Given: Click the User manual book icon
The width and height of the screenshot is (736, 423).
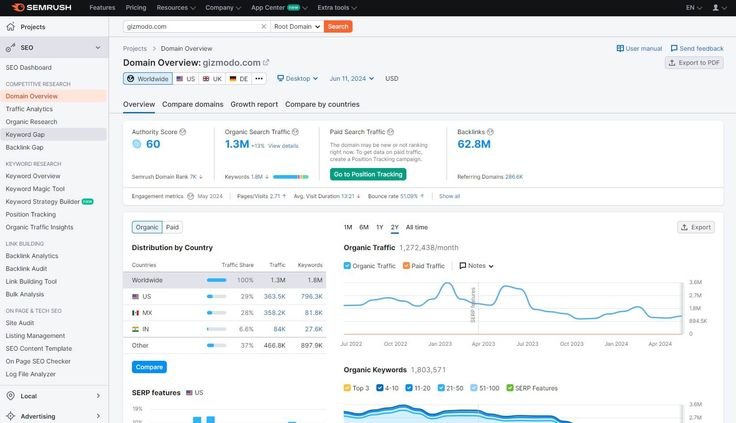Looking at the screenshot, I should [620, 48].
